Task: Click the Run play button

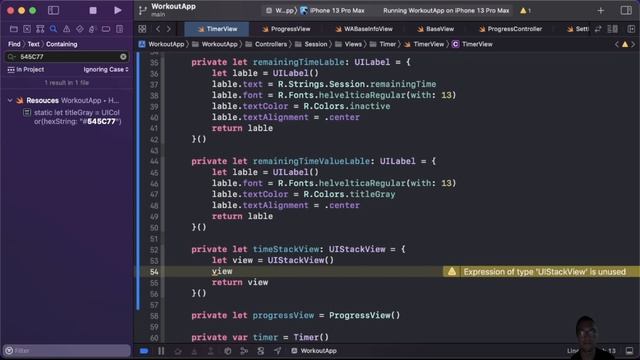Action: pyautogui.click(x=118, y=11)
